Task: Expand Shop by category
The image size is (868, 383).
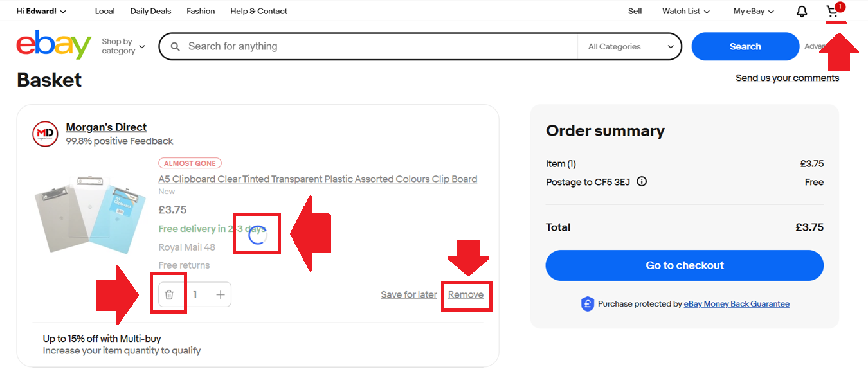Action: click(x=123, y=46)
